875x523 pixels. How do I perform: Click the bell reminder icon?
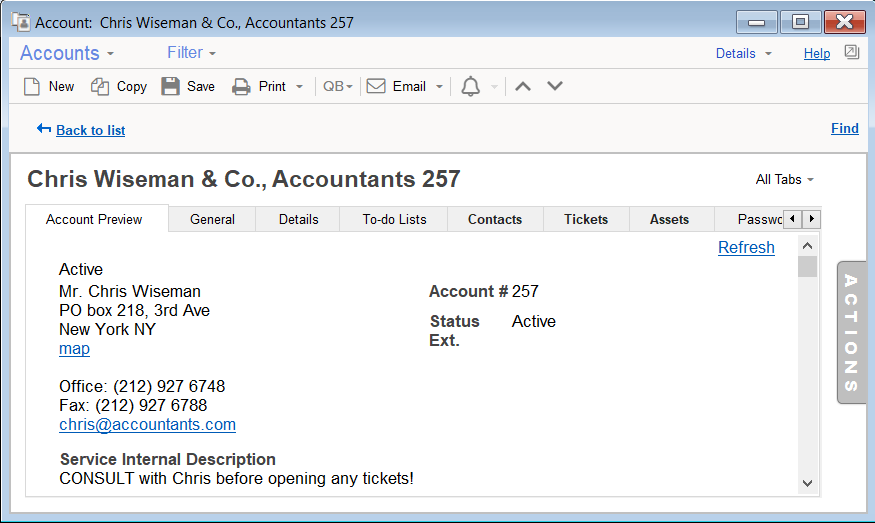pos(470,87)
